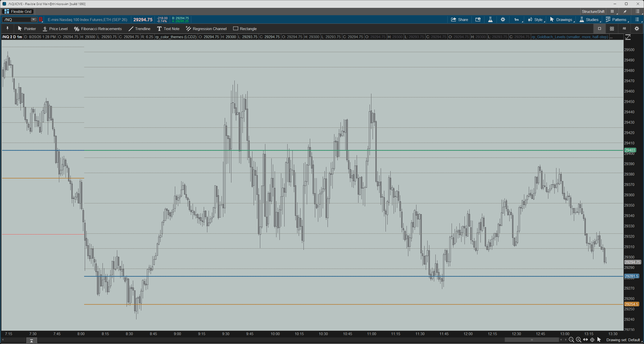This screenshot has width=644, height=344.
Task: Open the chart list menu icon in blue toolbar
Action: [637, 20]
